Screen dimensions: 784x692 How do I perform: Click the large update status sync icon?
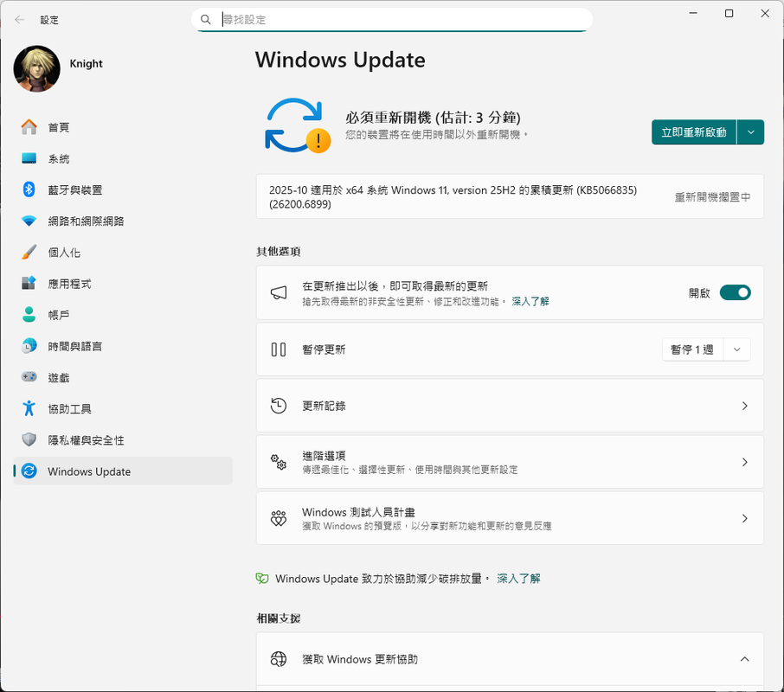297,125
